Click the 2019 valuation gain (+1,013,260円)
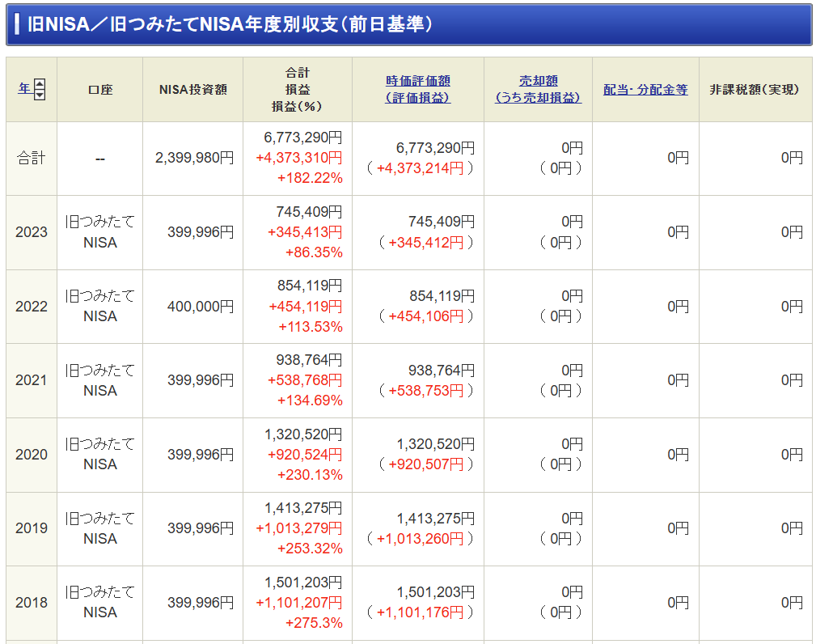 tap(420, 538)
